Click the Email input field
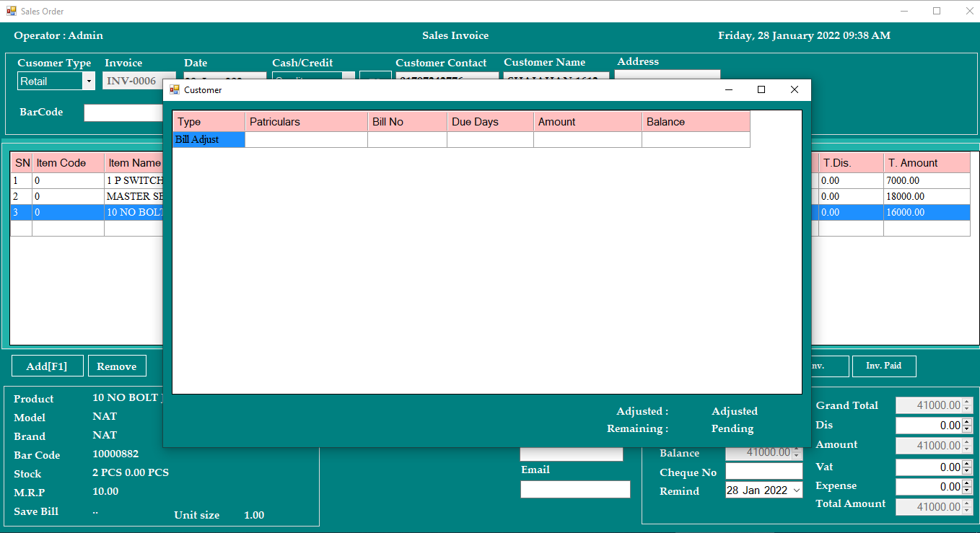The image size is (980, 533). click(x=574, y=489)
